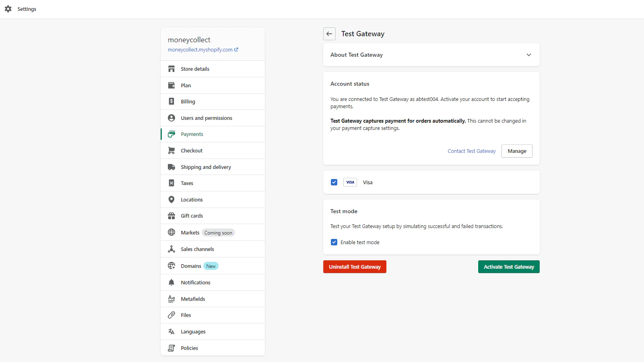Open Store details settings
Screen dimensions: 644x362
pyautogui.click(x=213, y=69)
